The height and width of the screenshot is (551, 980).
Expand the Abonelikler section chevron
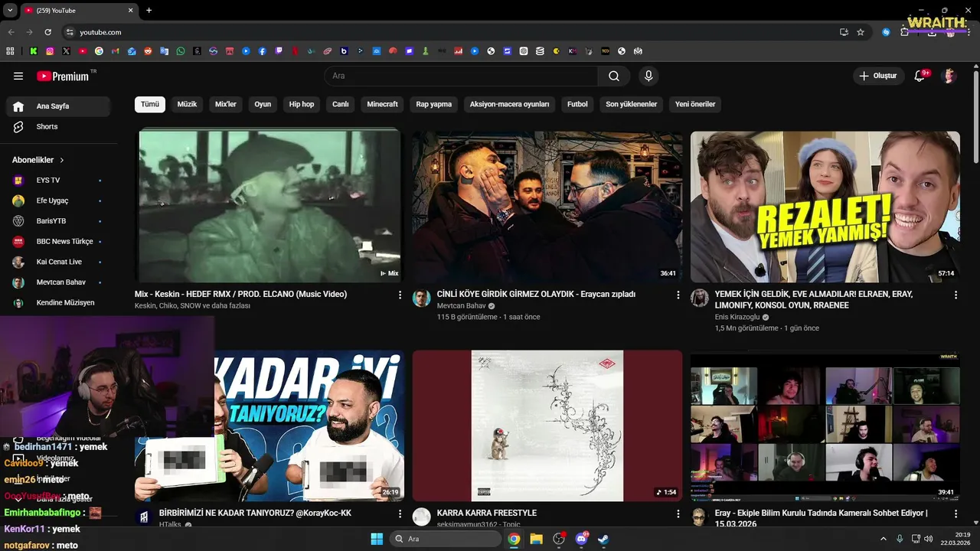coord(62,160)
